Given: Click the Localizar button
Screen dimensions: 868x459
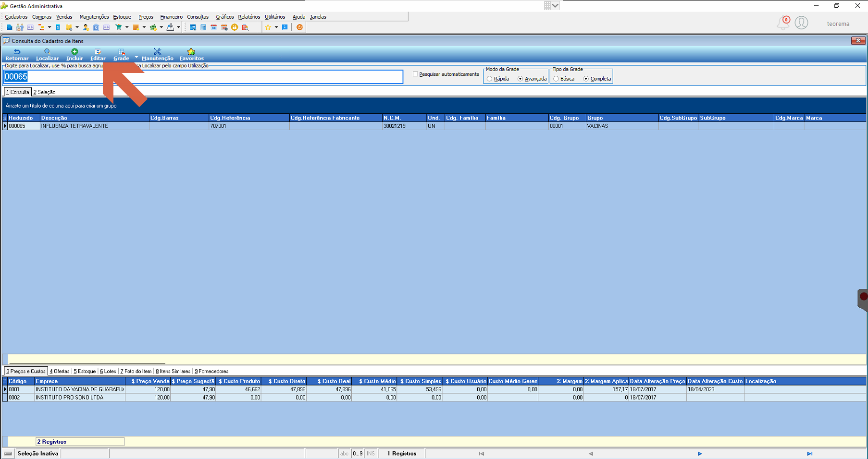Looking at the screenshot, I should [x=48, y=55].
